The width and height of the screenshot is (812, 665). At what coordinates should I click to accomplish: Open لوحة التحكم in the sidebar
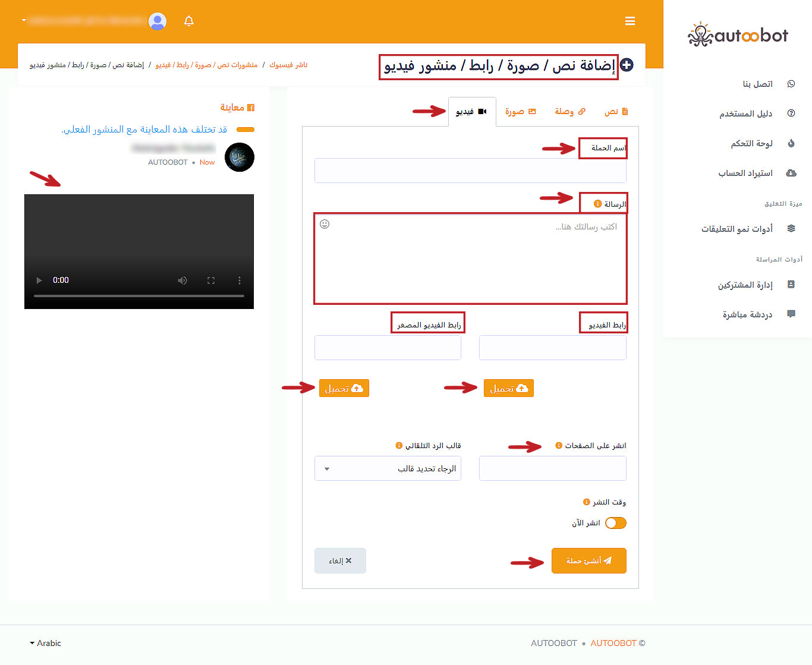(x=751, y=143)
